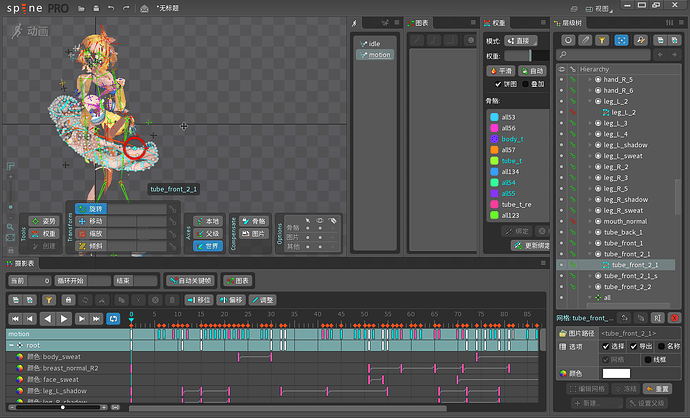The width and height of the screenshot is (690, 418).
Task: Click the hierarchy paperclip attachment icon
Action: (585, 40)
